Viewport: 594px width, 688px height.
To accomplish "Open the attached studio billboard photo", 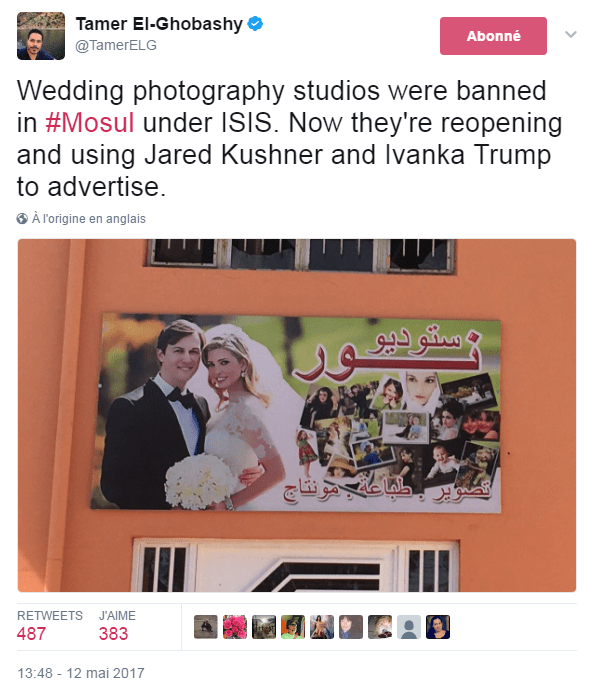I will click(297, 415).
